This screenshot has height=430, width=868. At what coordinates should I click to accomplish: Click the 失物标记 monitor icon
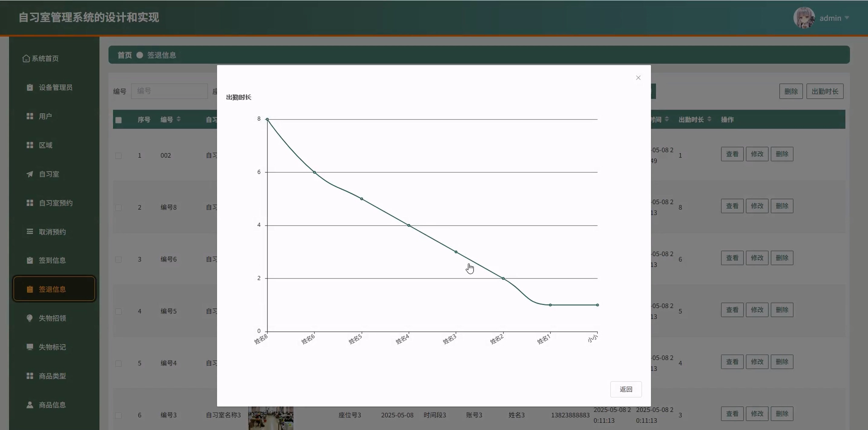[30, 347]
